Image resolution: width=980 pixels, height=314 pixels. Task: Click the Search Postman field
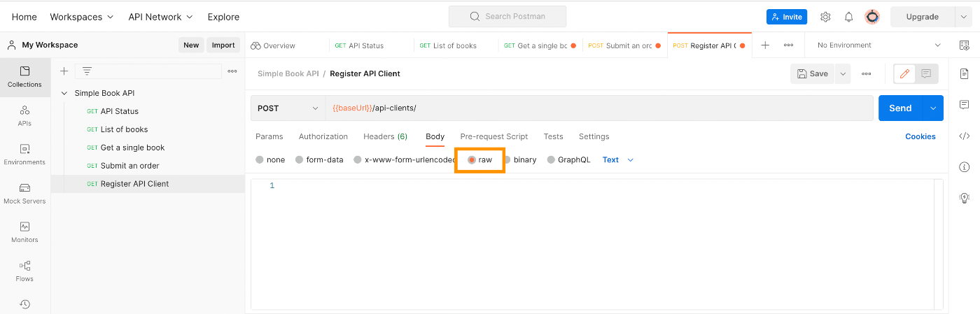pos(507,16)
